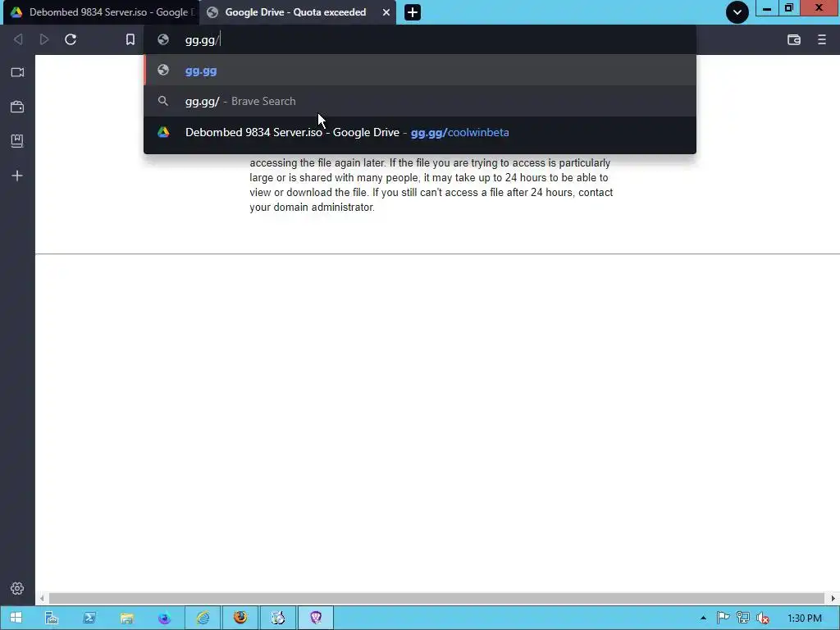Open the Reading List sidebar panel
The height and width of the screenshot is (630, 840).
(x=17, y=141)
